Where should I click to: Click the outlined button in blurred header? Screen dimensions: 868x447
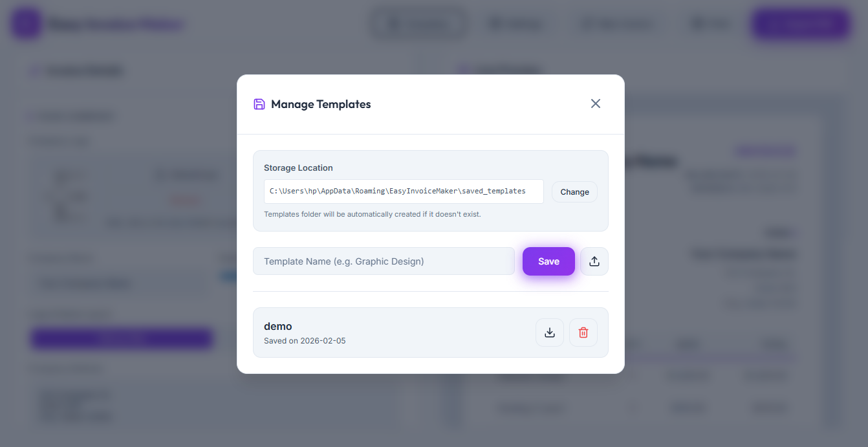[418, 25]
